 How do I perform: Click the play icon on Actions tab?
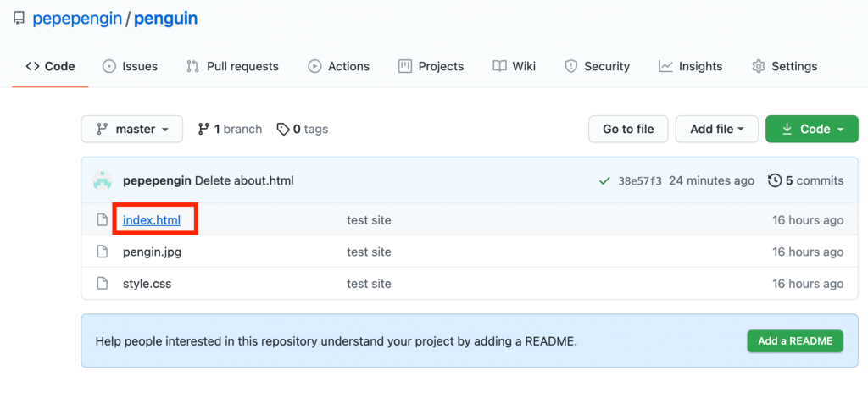[315, 66]
